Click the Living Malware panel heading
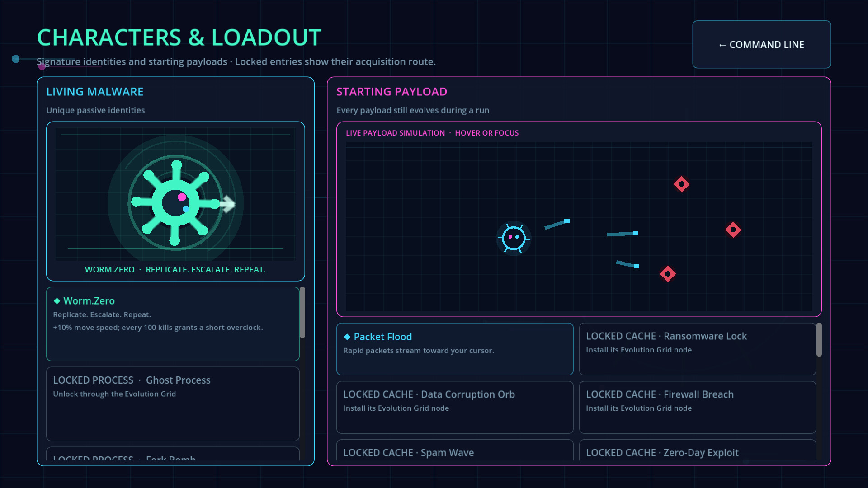This screenshot has height=488, width=868. tap(95, 92)
